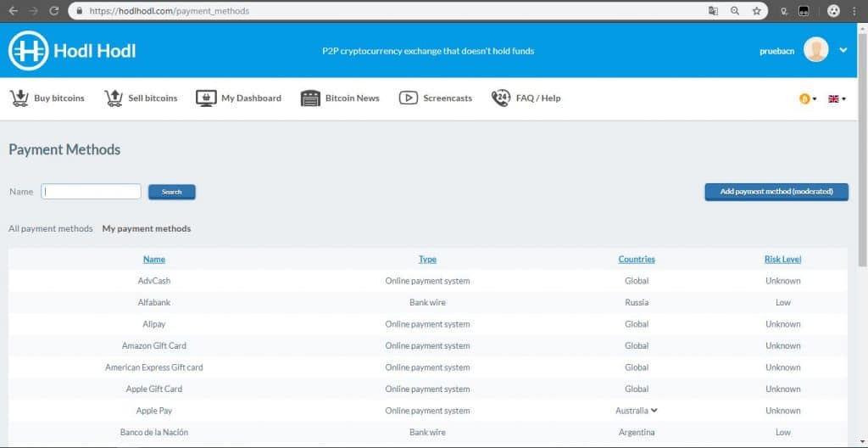Open the bitcoin currency unit dropdown
The image size is (868, 448).
point(808,98)
